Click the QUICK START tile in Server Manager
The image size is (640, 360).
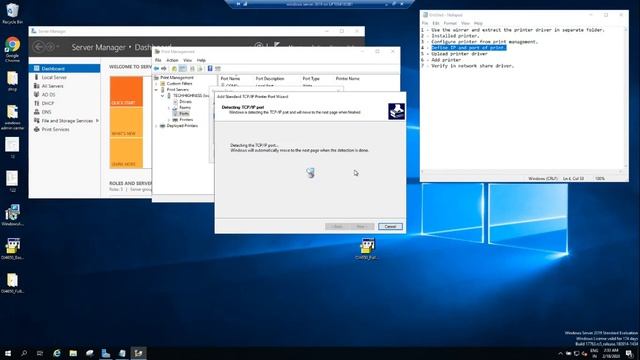point(126,92)
